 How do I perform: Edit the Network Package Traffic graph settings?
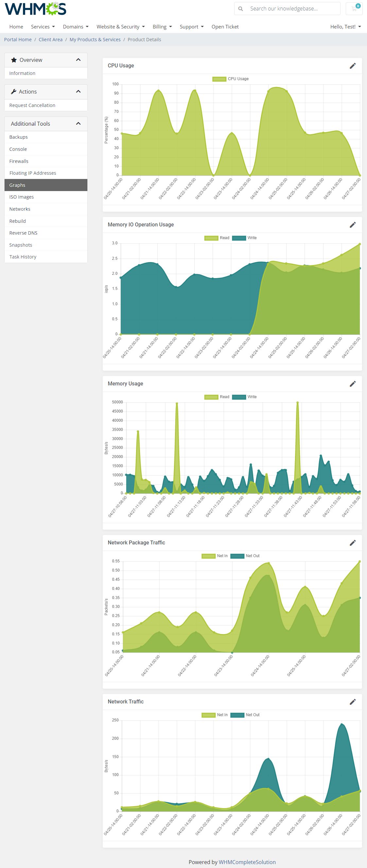tap(352, 542)
